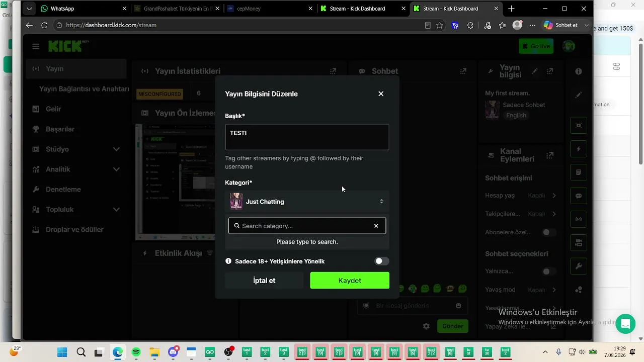
Task: Click the browser address bar URL
Action: tap(111, 25)
